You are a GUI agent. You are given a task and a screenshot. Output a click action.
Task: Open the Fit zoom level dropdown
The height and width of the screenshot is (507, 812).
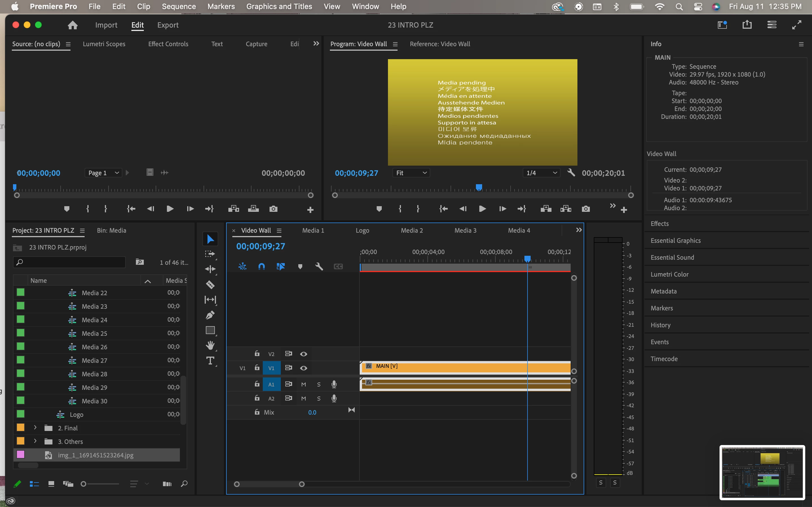411,173
